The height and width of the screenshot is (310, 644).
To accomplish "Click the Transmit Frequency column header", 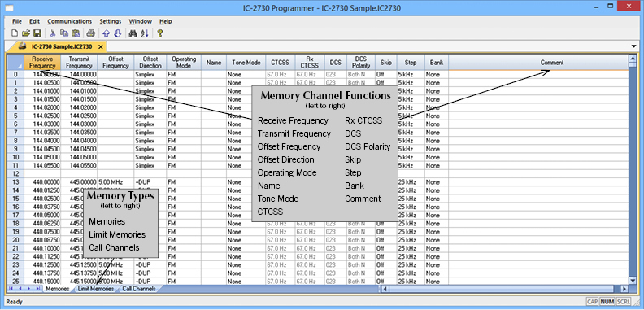I will pos(79,63).
